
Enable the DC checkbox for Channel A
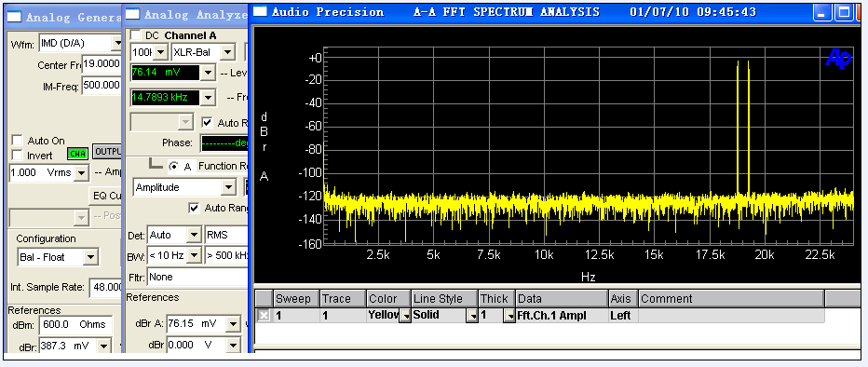(135, 35)
